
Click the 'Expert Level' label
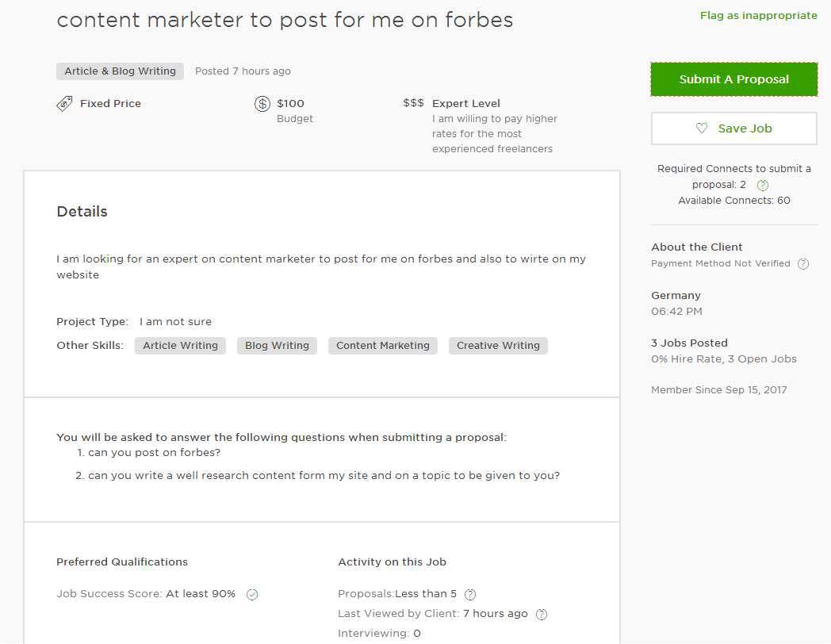(465, 103)
